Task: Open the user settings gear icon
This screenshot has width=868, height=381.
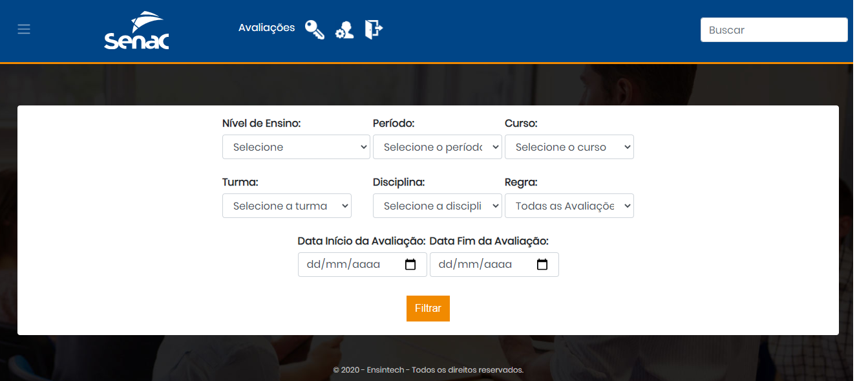Action: pyautogui.click(x=344, y=30)
